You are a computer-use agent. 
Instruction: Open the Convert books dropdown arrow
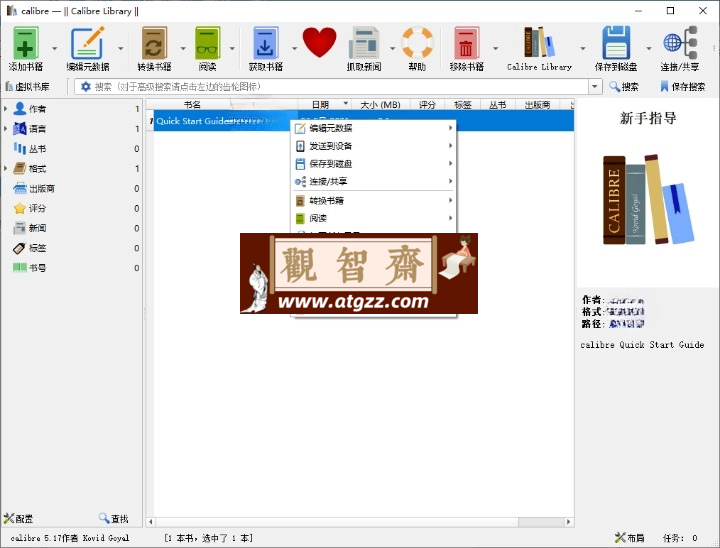tap(183, 48)
